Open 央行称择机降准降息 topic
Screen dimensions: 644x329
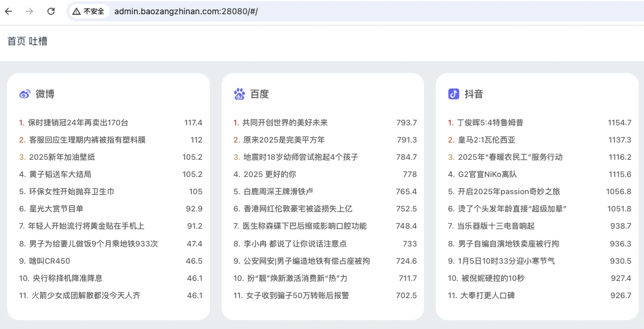68,279
